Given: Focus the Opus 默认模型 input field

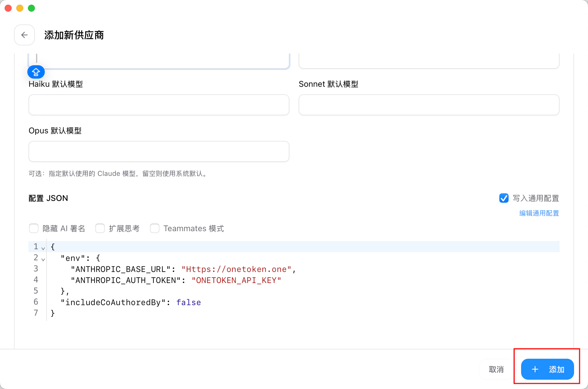Looking at the screenshot, I should click(x=159, y=151).
